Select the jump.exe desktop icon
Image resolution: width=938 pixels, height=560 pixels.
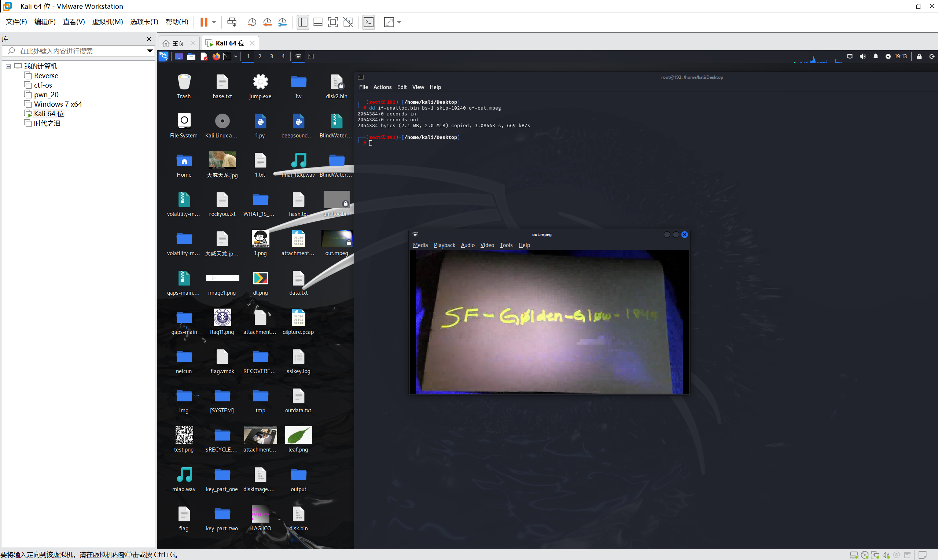click(260, 86)
